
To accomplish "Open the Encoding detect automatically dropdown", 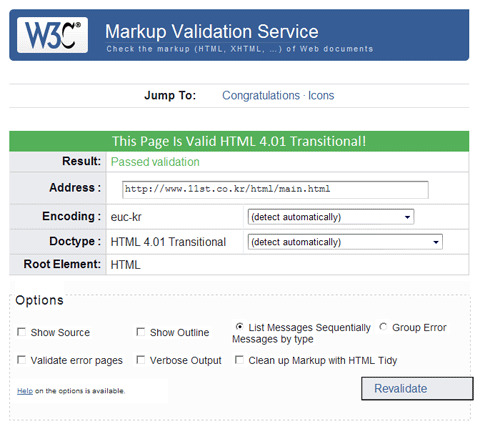I will (x=331, y=217).
